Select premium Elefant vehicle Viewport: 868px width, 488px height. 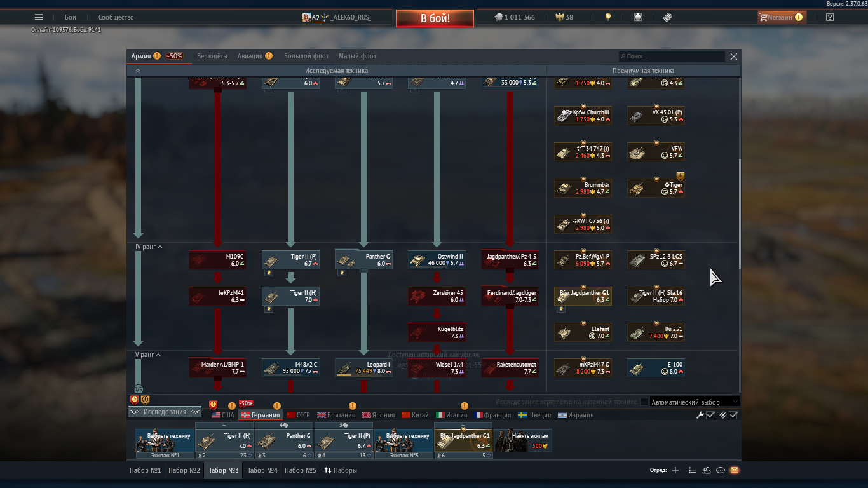583,332
